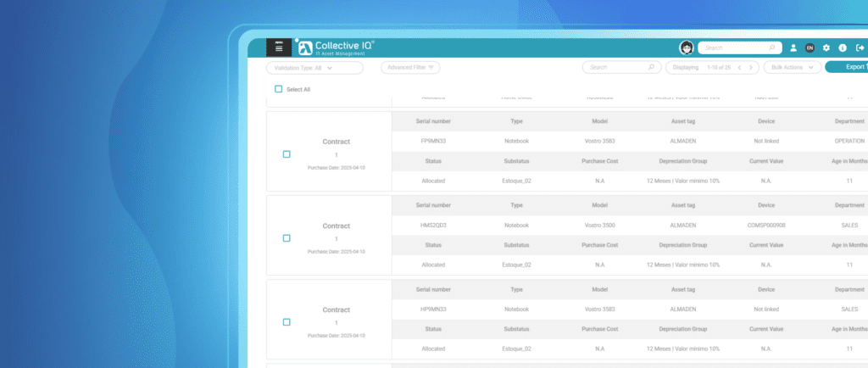Click the header search field
The width and height of the screenshot is (868, 368).
coord(739,48)
